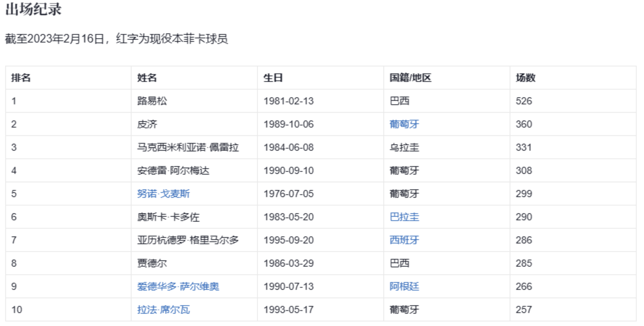Image resolution: width=644 pixels, height=326 pixels.
Task: Click the birthday 1989-10-06
Action: coord(289,124)
